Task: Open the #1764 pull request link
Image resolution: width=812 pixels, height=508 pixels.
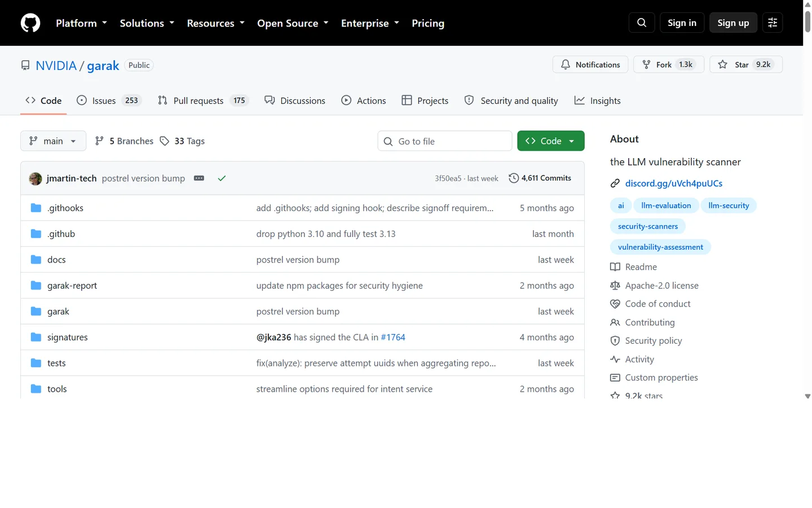Action: tap(393, 338)
